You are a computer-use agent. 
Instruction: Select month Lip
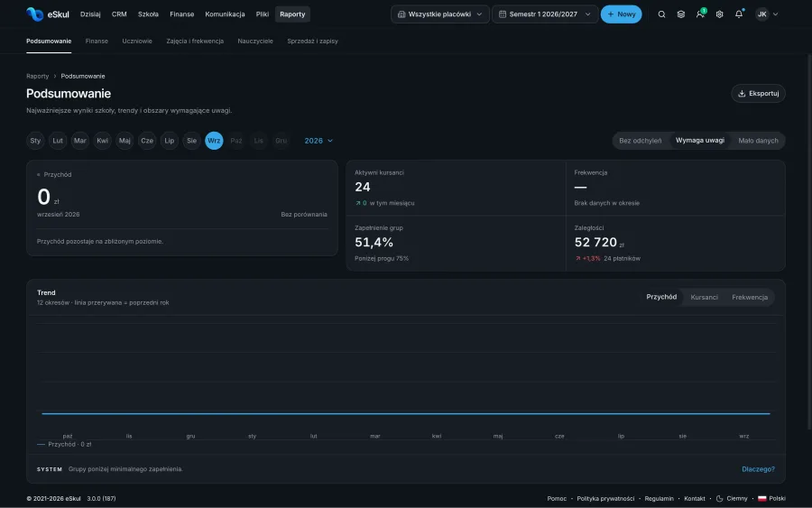pos(170,141)
